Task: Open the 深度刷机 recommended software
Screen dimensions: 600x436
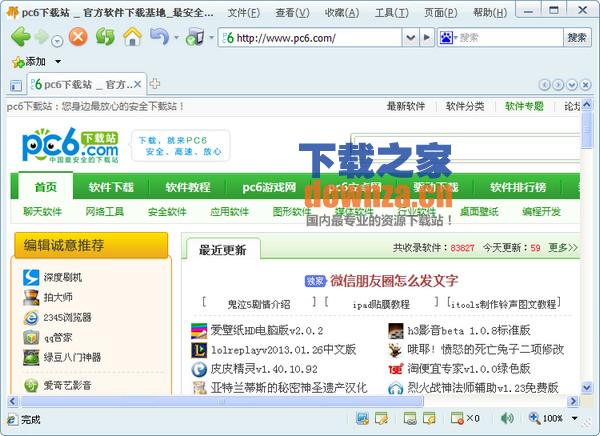Action: (63, 278)
